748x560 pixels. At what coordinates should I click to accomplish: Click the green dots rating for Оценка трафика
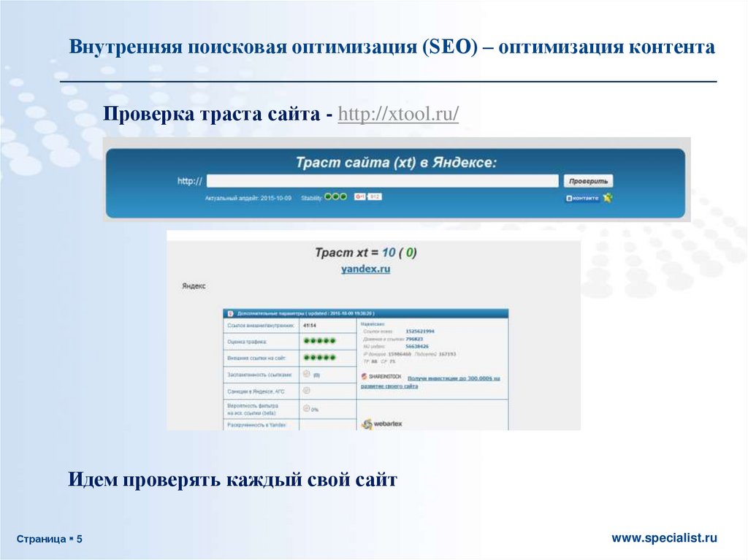pyautogui.click(x=318, y=341)
